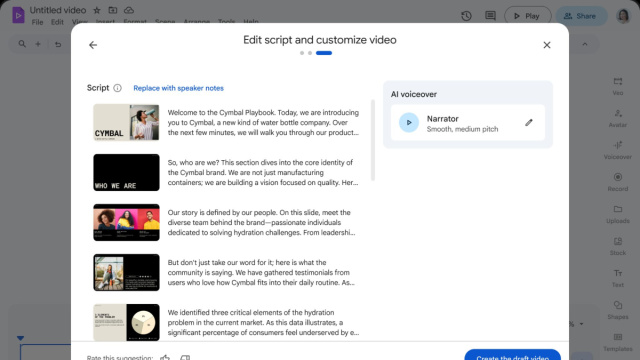Open the Uploads sidebar panel
This screenshot has width=640, height=360.
618,214
